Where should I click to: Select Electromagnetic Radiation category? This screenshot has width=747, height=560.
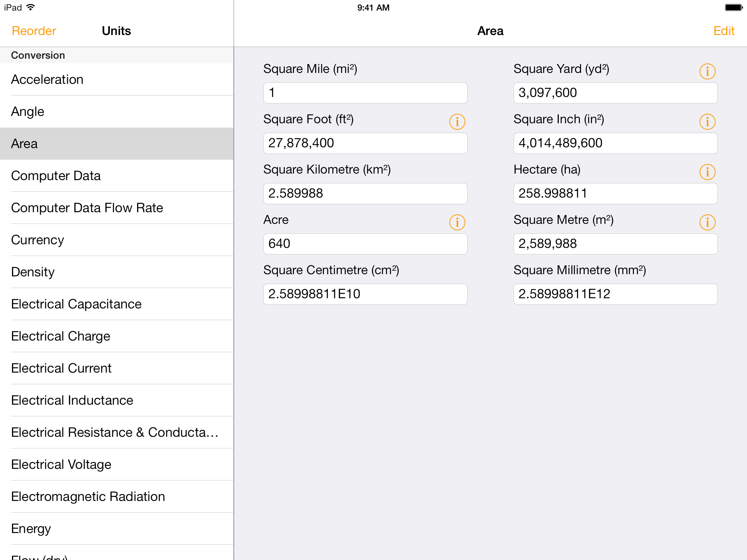point(117,497)
